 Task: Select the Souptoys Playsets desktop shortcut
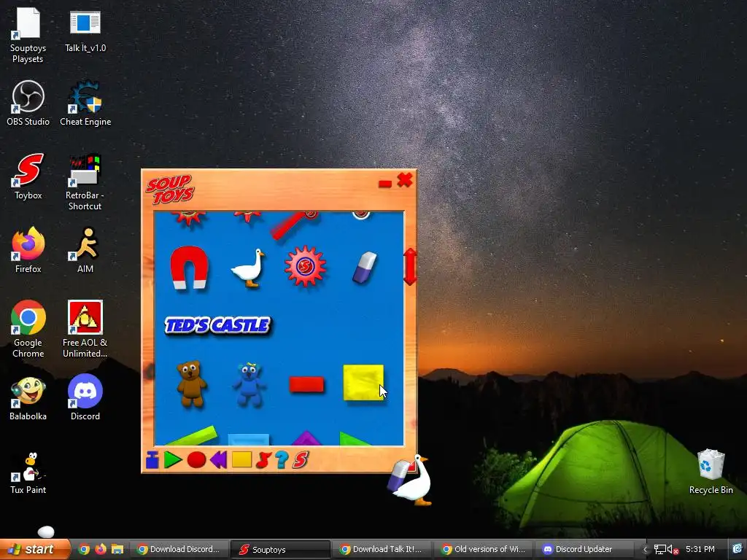28,35
